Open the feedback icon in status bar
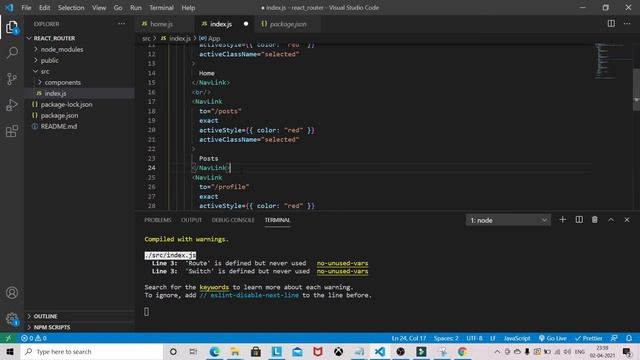640x360 pixels. (614, 338)
